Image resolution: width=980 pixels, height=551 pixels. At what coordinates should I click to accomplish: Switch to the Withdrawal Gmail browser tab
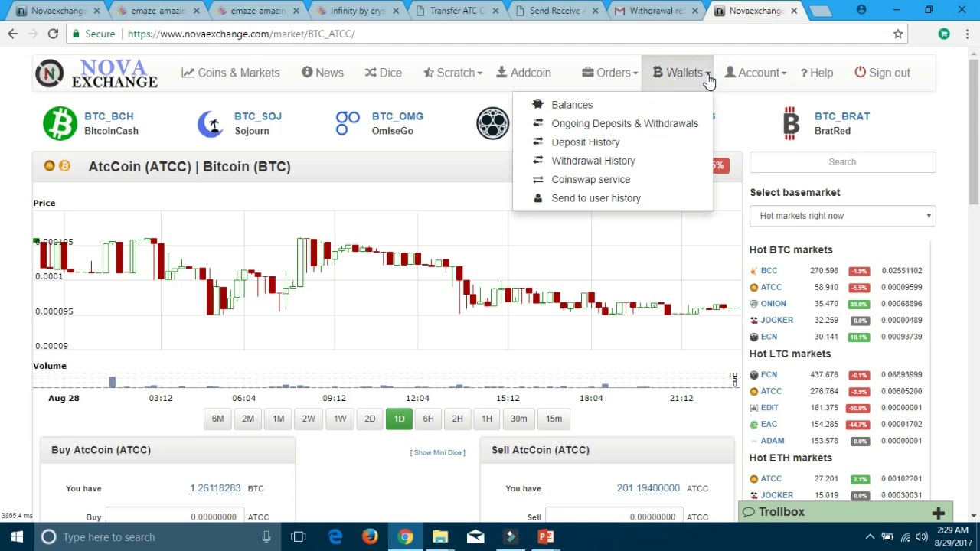tap(657, 11)
